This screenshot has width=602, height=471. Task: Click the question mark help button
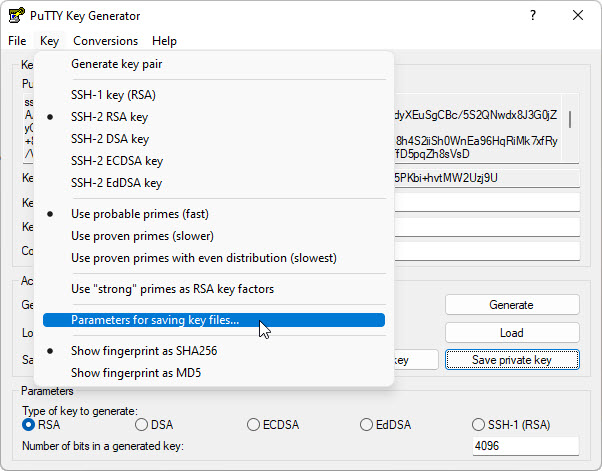(x=531, y=16)
